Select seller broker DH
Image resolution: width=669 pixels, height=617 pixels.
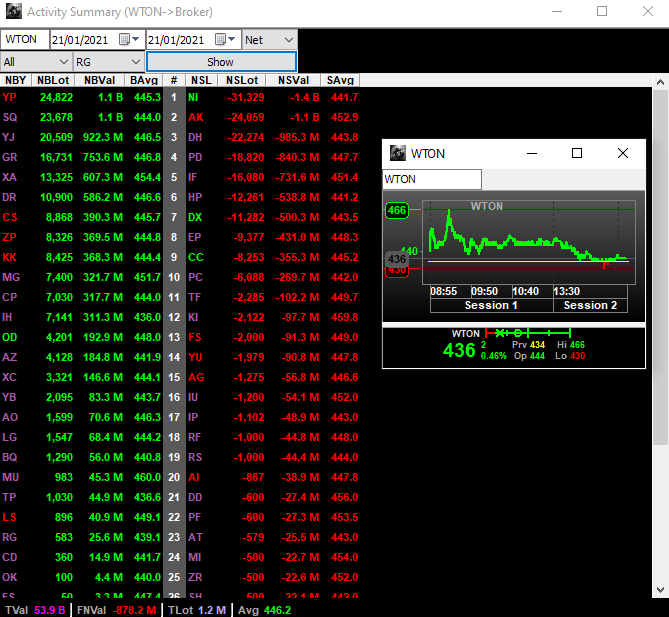point(195,137)
